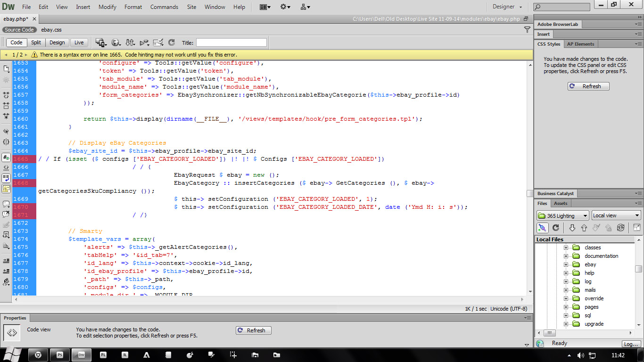Click the filter funnel icon near file path
644x362 pixels.
coord(527,30)
